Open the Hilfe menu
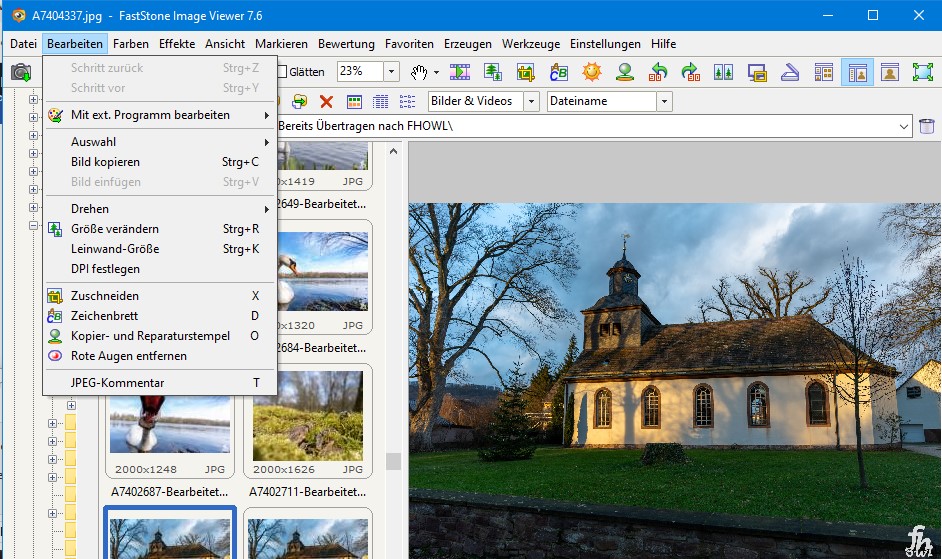The width and height of the screenshot is (942, 559). (x=663, y=44)
